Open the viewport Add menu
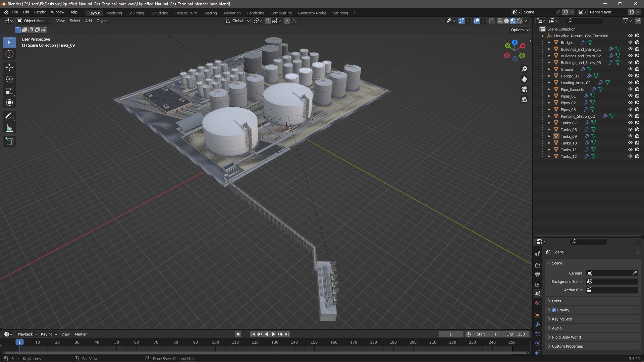Screen dimensions: 644x362 click(x=88, y=21)
